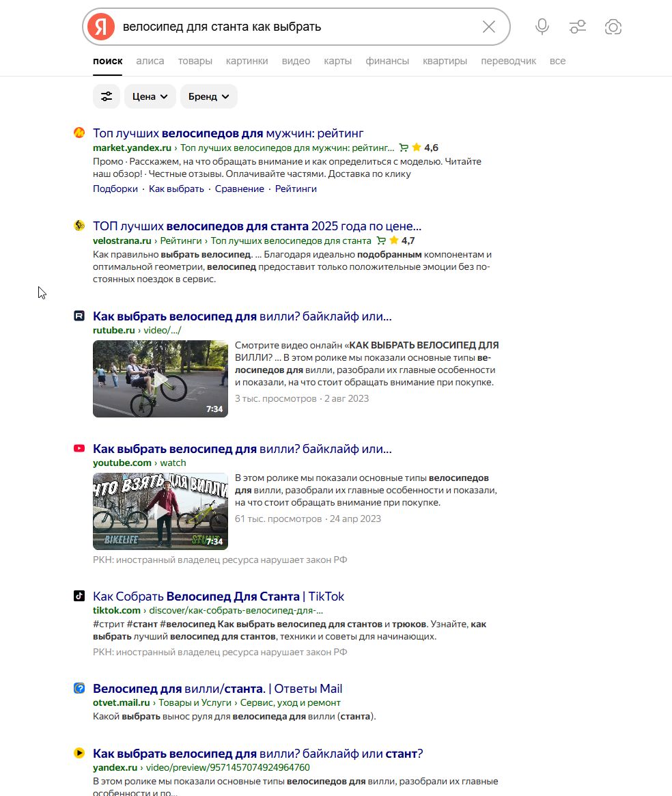
Task: Click the search query input field
Action: [297, 27]
